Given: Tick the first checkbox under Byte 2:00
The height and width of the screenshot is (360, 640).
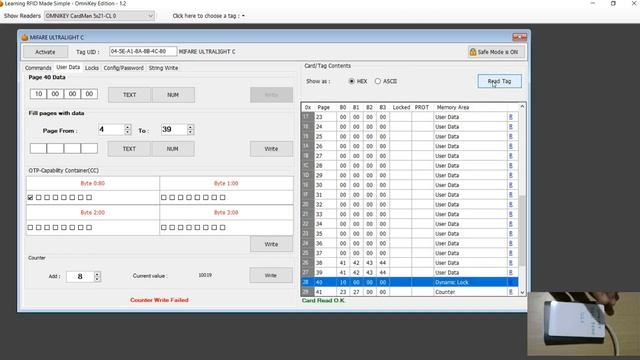Looking at the screenshot, I should click(x=30, y=227).
